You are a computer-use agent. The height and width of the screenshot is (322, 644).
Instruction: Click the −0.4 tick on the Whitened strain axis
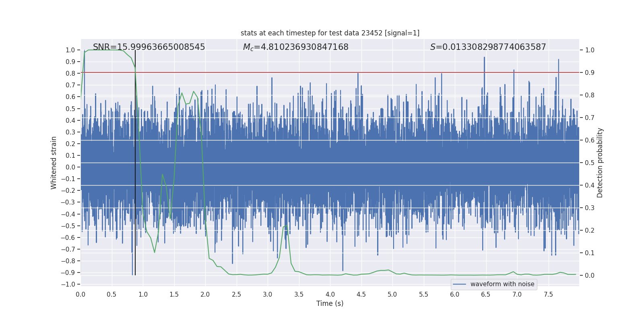point(68,214)
